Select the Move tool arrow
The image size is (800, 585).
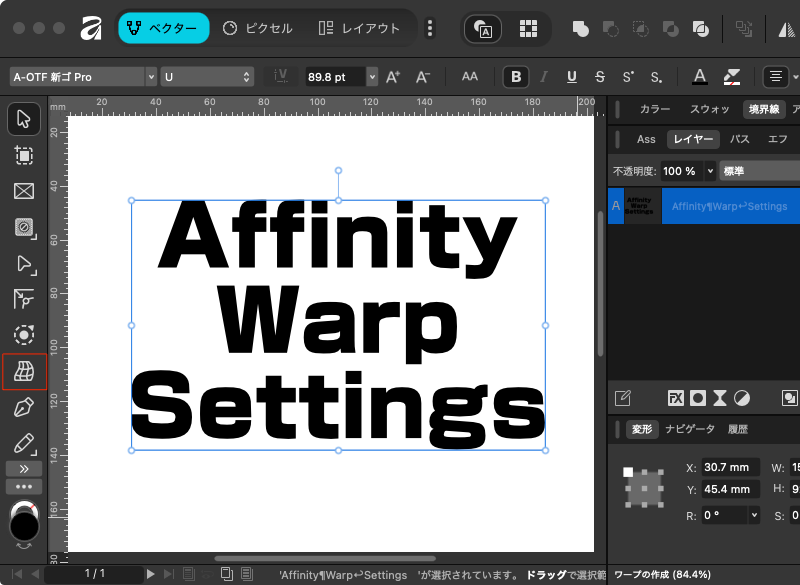tap(24, 119)
